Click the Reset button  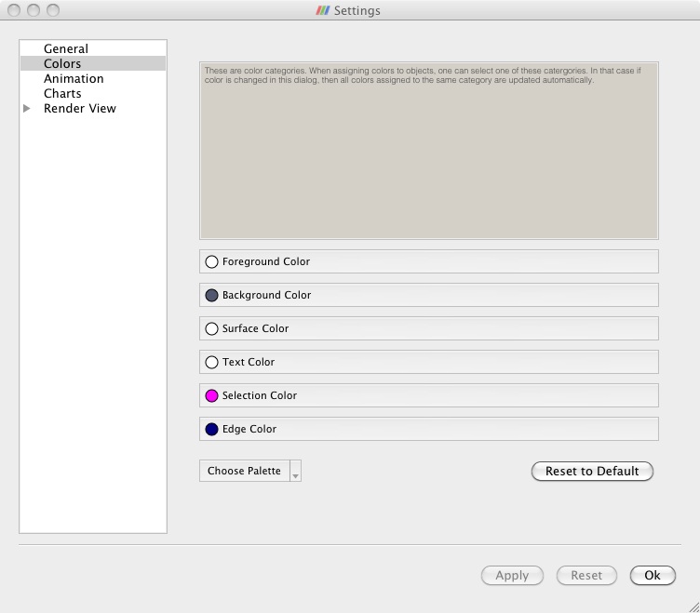click(586, 576)
